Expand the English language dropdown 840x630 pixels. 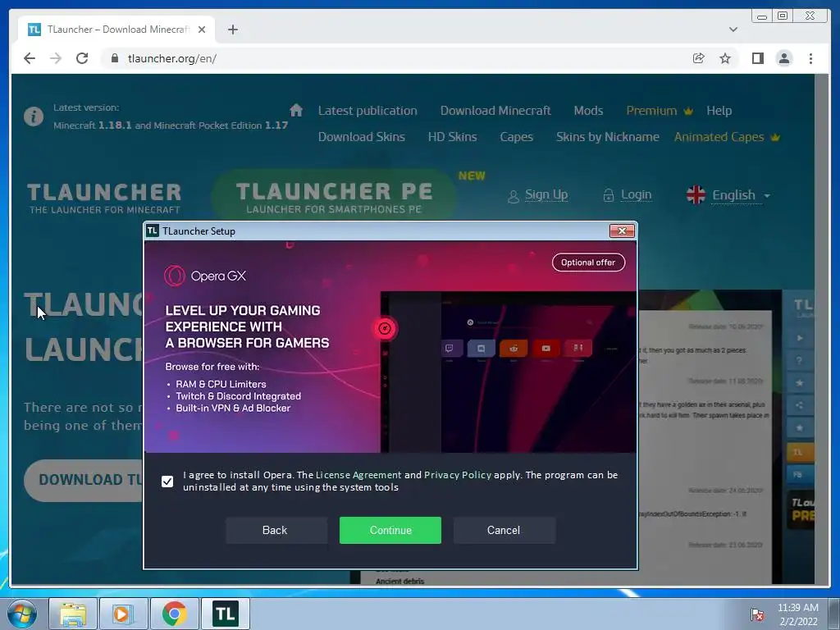coord(741,195)
